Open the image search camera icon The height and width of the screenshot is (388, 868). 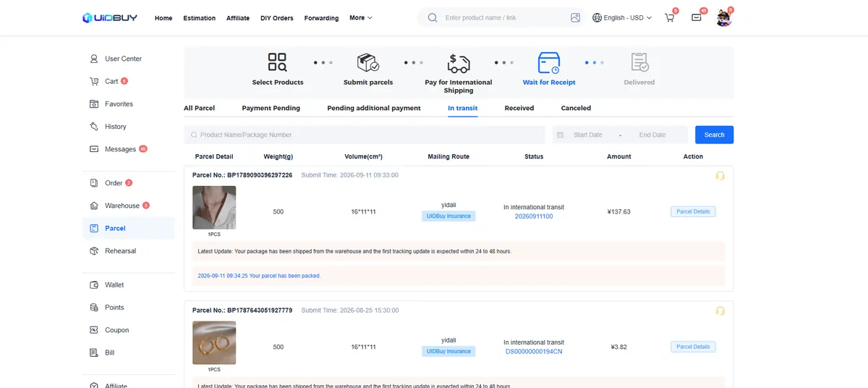[x=575, y=17]
